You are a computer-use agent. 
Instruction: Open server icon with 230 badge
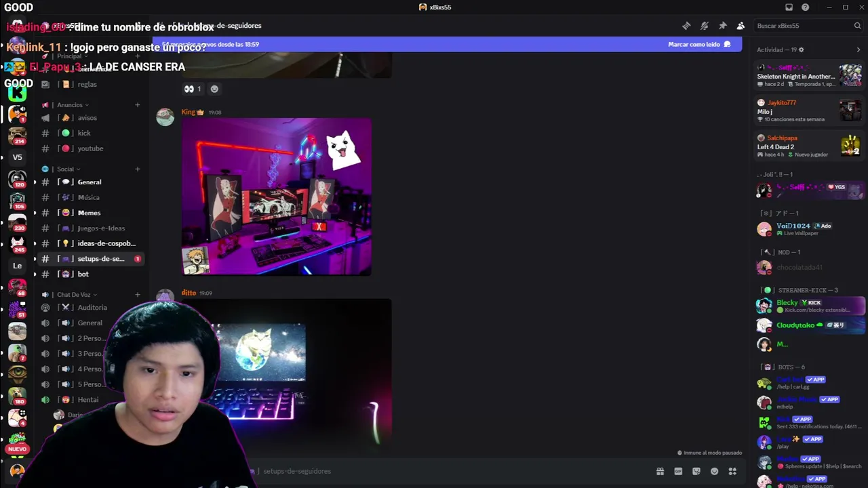(x=17, y=222)
